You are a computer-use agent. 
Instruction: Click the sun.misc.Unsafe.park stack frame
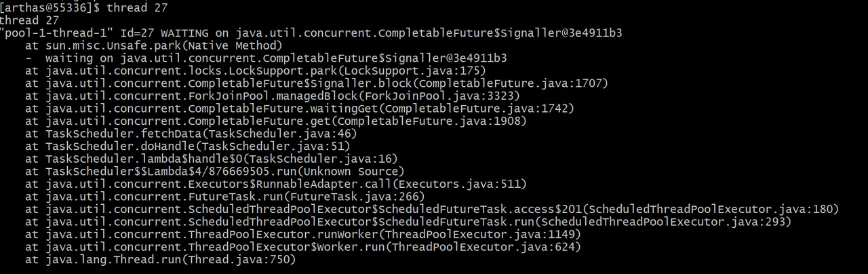point(153,45)
